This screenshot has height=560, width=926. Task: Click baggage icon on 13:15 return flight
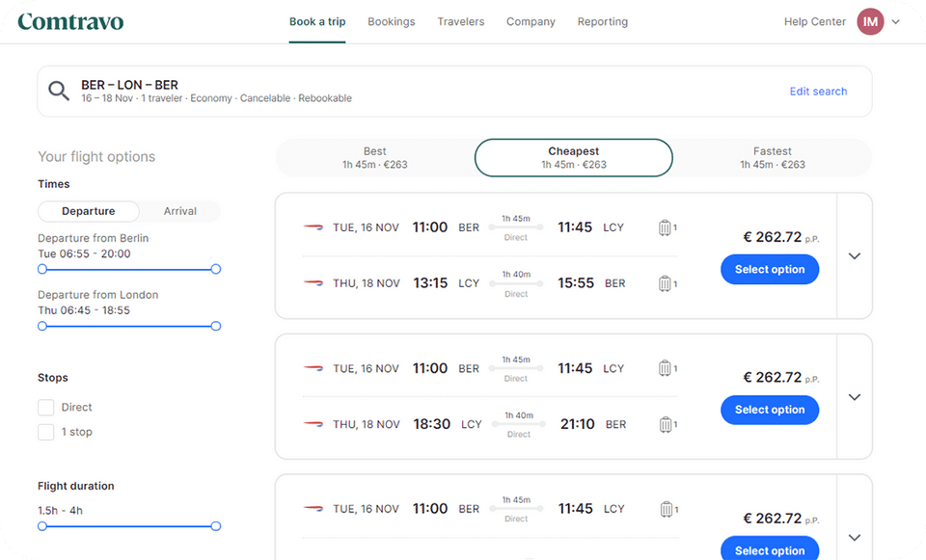pyautogui.click(x=665, y=283)
